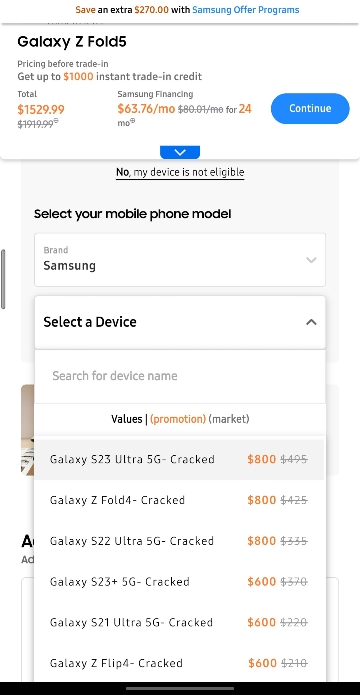This screenshot has height=695, width=360.
Task: Open the Brand dropdown showing Samsung
Action: tap(180, 260)
